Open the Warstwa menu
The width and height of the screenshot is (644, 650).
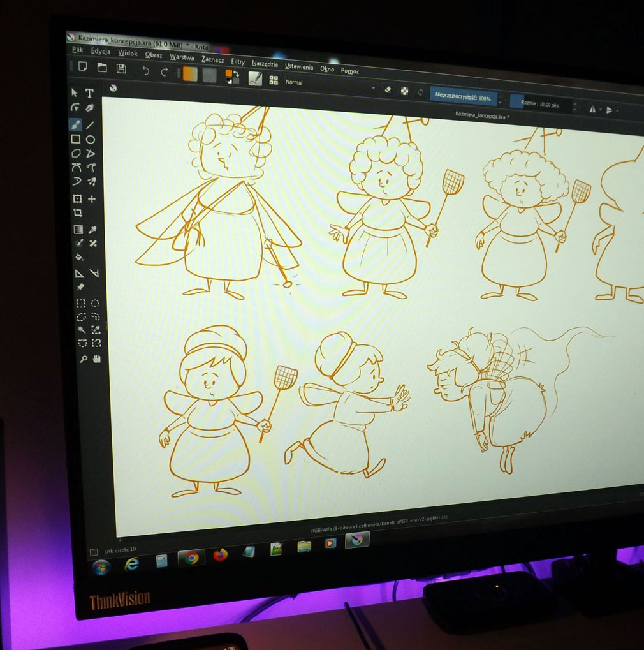pyautogui.click(x=182, y=57)
